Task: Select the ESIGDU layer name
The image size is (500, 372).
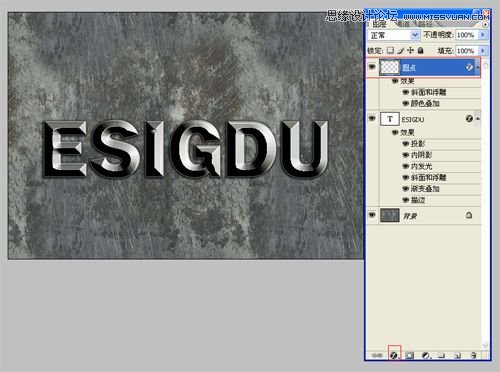Action: coord(413,119)
